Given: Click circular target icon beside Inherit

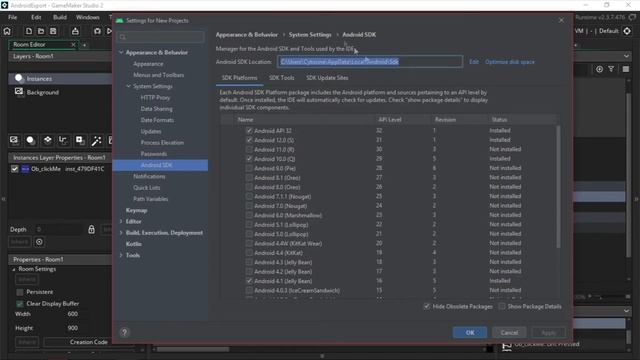Looking at the screenshot, I should (x=39, y=242).
